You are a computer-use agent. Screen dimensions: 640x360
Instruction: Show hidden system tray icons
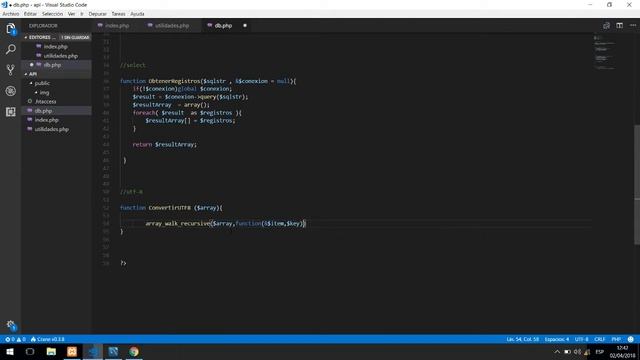(557, 351)
